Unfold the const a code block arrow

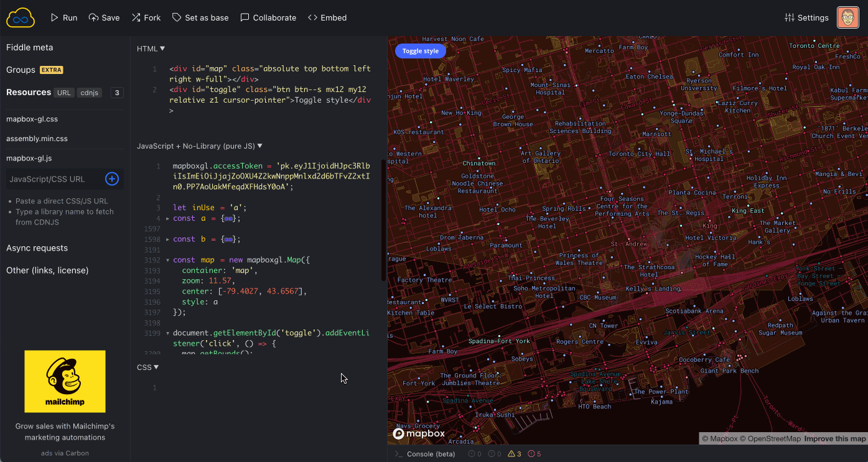(168, 219)
